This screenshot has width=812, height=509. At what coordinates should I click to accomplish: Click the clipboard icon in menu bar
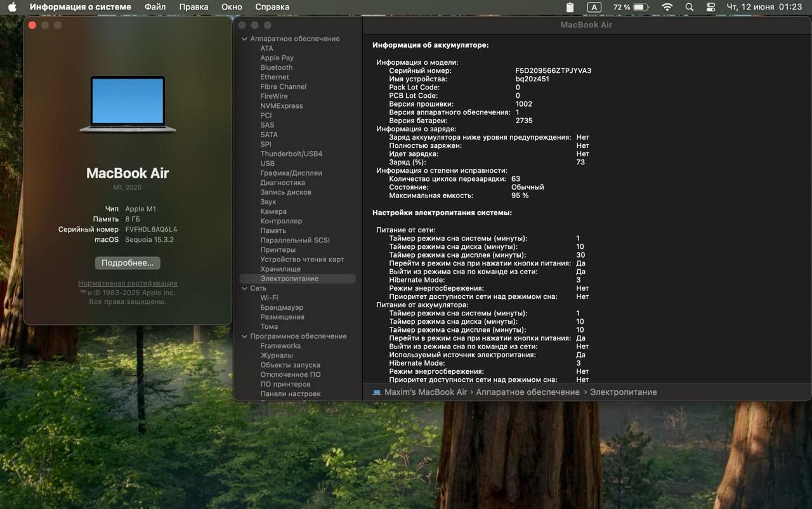tap(570, 7)
